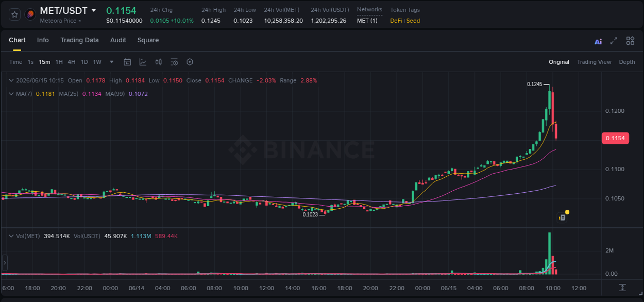This screenshot has height=302, width=644.
Task: Open the Ai assistant icon
Action: [x=598, y=41]
